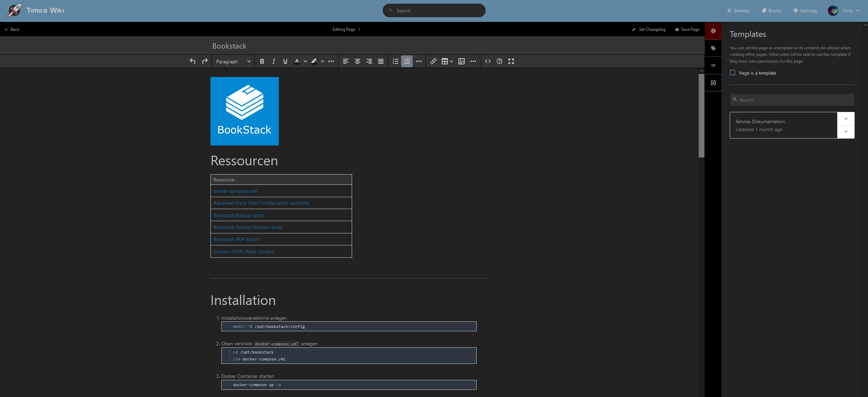Expand the text color dropdown arrow
The height and width of the screenshot is (397, 868).
pos(305,62)
